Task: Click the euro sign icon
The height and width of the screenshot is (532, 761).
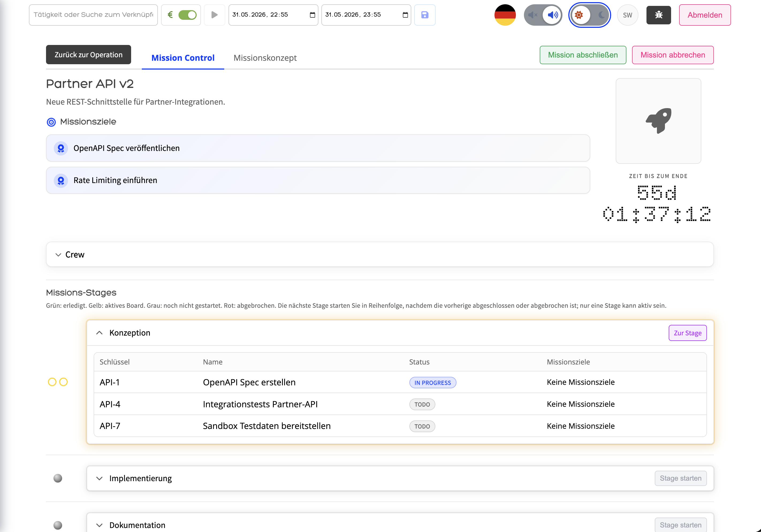Action: pos(170,14)
